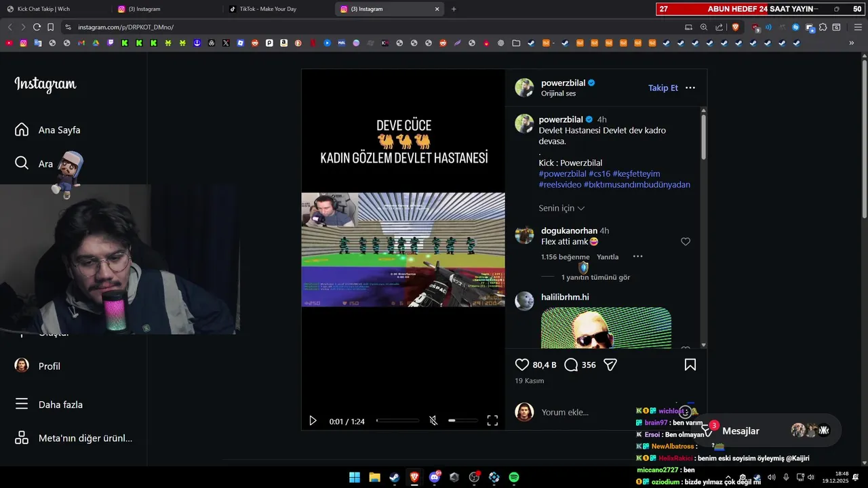Open the GIF in halilibrhm.hi comment
Viewport: 868px width, 488px height.
click(606, 327)
